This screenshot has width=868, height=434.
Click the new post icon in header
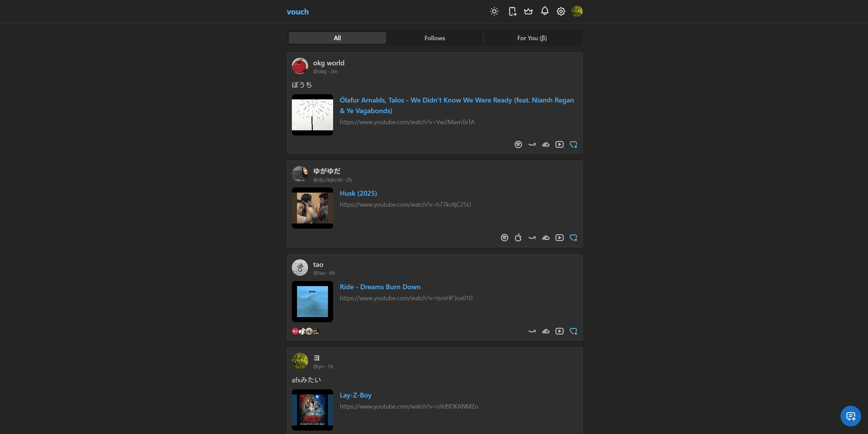pos(512,11)
